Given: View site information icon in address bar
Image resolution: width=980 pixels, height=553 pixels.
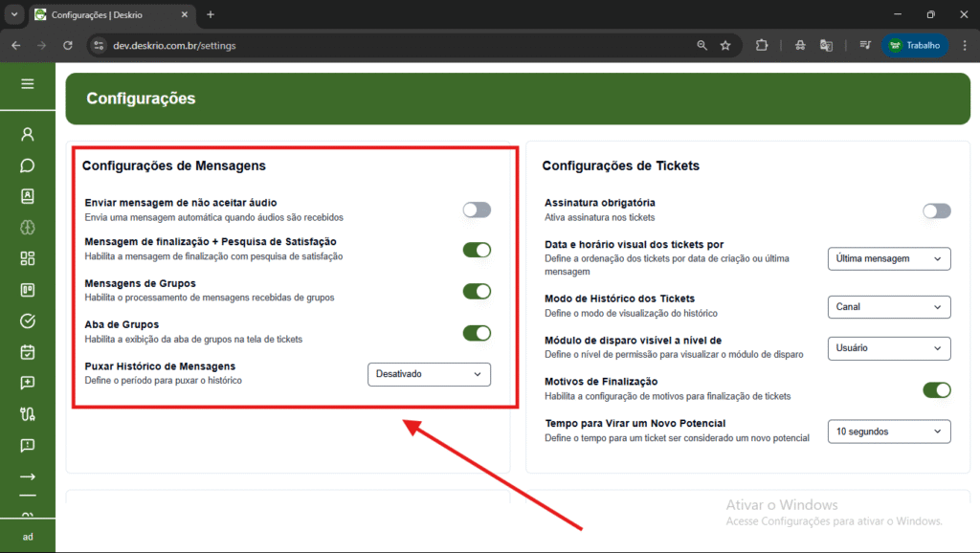Looking at the screenshot, I should [x=99, y=45].
